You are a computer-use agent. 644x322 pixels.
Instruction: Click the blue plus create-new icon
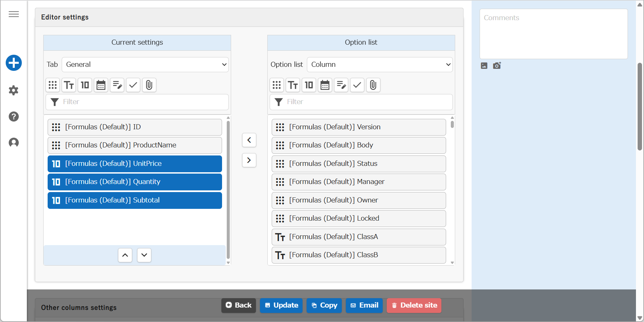pos(14,63)
